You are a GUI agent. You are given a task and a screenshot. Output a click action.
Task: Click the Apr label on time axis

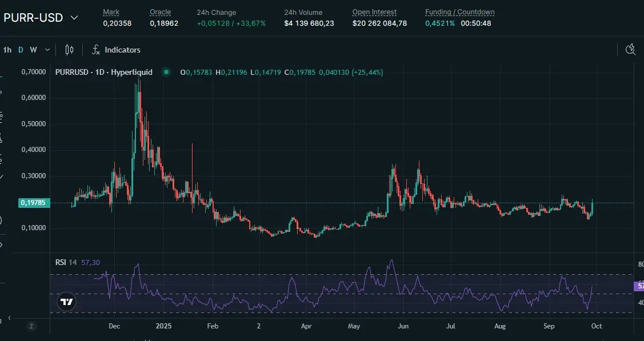pyautogui.click(x=306, y=326)
